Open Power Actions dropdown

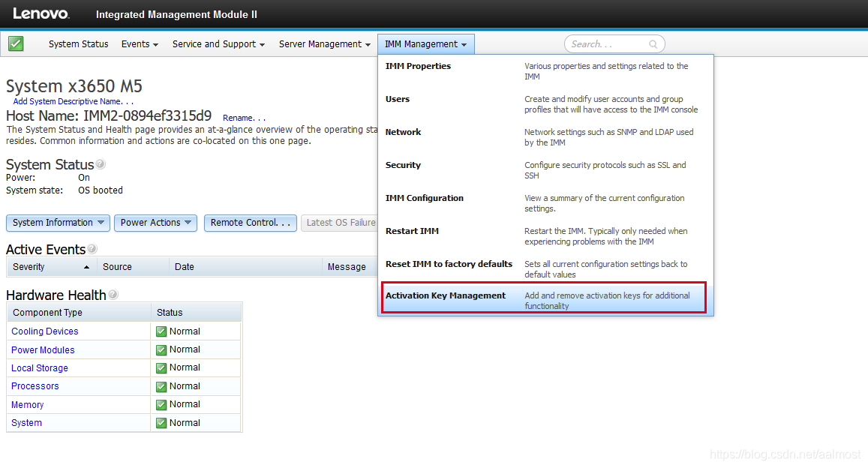tap(155, 223)
